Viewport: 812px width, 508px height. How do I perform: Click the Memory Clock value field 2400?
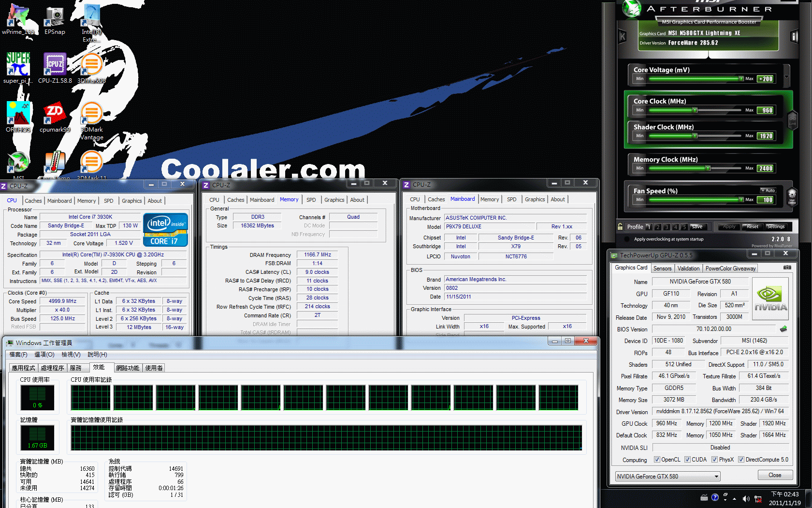tap(766, 168)
